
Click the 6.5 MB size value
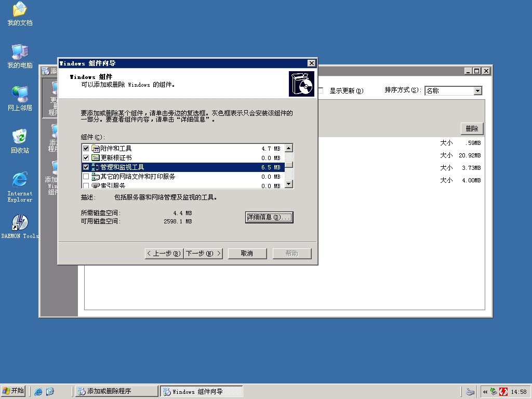coord(271,167)
